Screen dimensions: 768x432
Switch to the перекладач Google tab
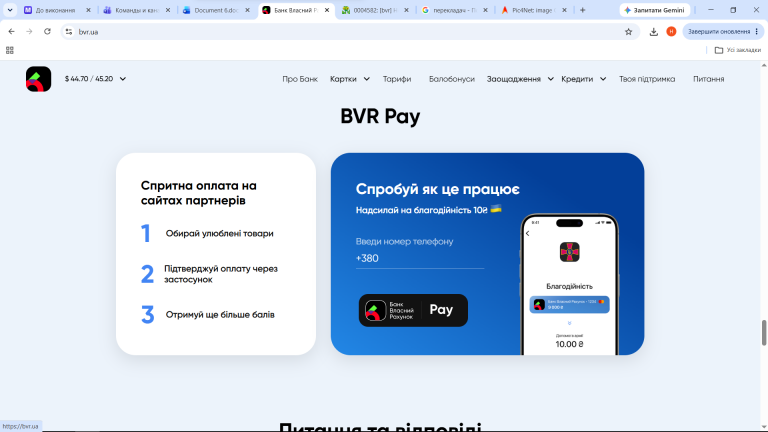[x=454, y=10]
